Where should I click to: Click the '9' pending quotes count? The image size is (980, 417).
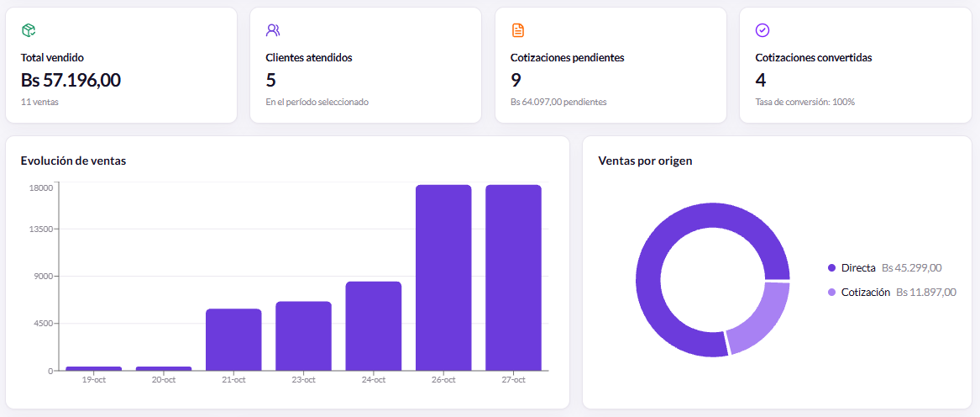(x=516, y=80)
